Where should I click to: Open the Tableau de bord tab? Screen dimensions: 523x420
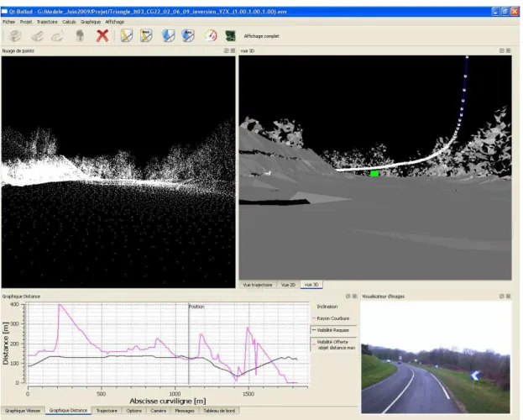(x=219, y=411)
